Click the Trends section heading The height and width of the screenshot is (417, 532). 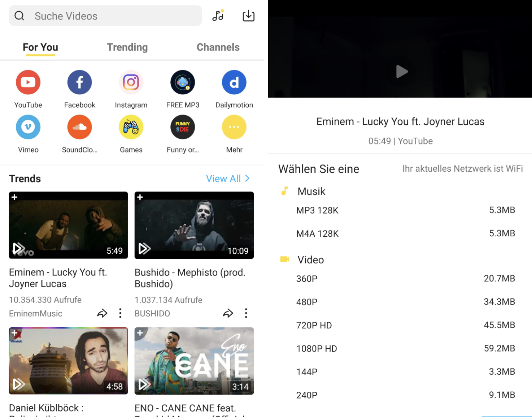tap(25, 179)
